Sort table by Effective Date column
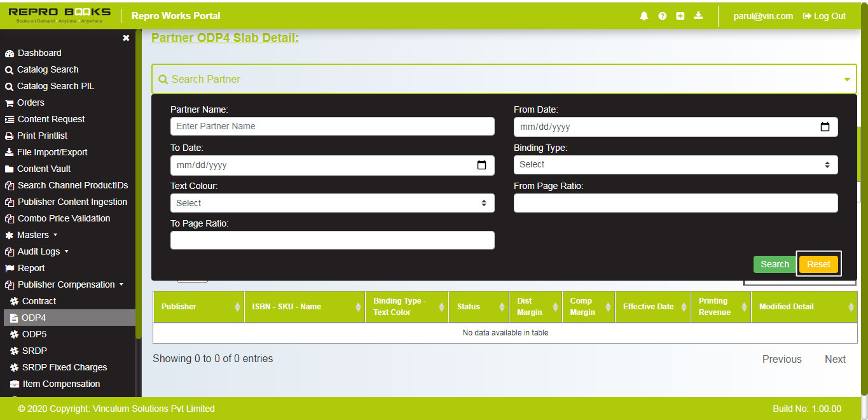Image resolution: width=868 pixels, height=420 pixels. tap(652, 307)
